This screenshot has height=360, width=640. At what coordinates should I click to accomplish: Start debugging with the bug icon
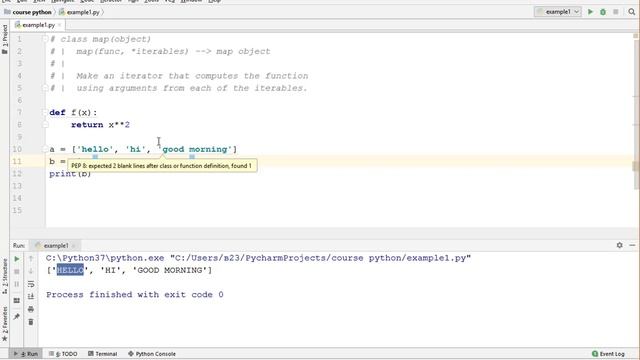603,12
